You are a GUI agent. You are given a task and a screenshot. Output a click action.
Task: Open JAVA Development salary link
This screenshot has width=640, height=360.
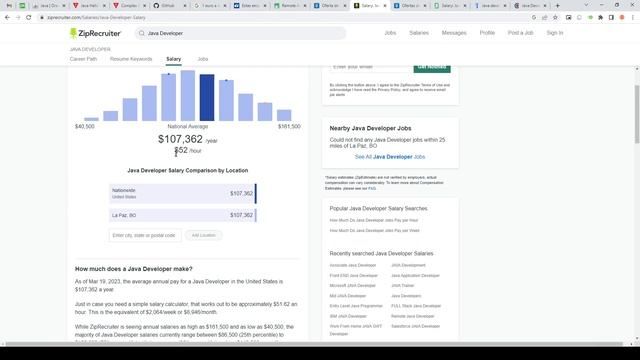[408, 265]
